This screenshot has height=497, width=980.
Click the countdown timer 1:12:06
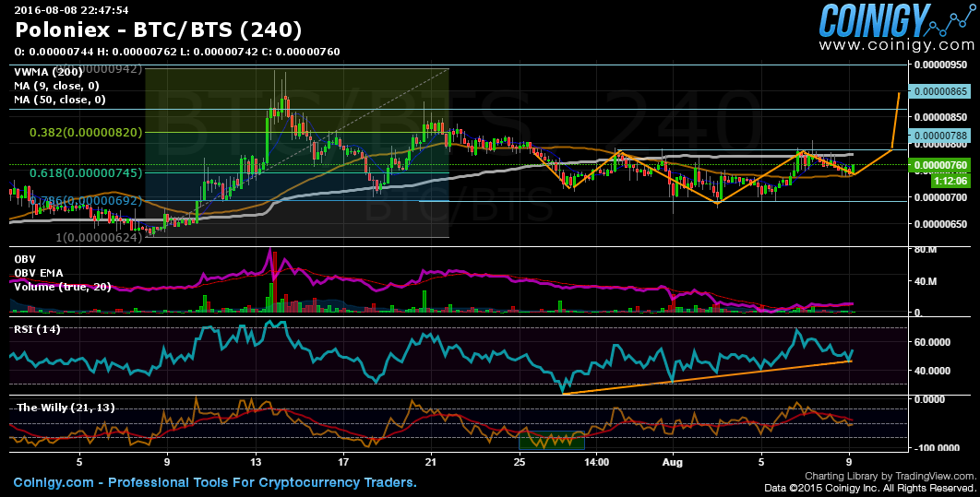click(x=950, y=181)
